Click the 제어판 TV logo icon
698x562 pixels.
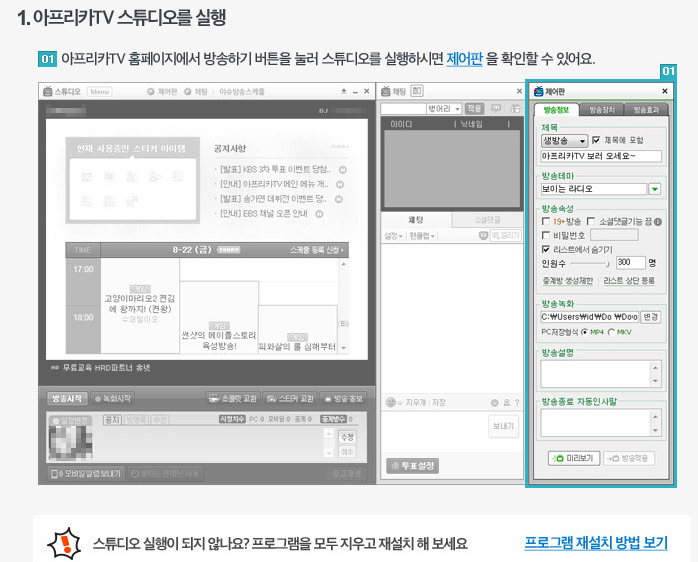click(539, 91)
